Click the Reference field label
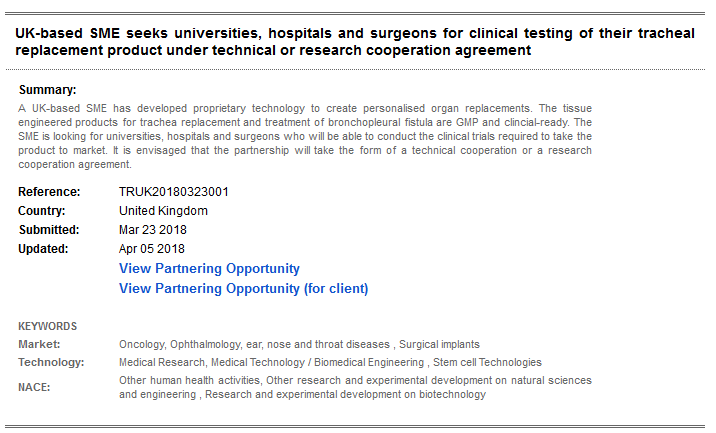This screenshot has width=716, height=433. tap(49, 192)
